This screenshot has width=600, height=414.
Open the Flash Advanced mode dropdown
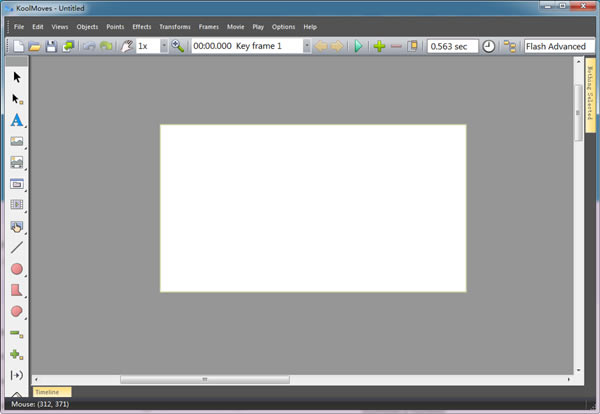click(x=559, y=46)
